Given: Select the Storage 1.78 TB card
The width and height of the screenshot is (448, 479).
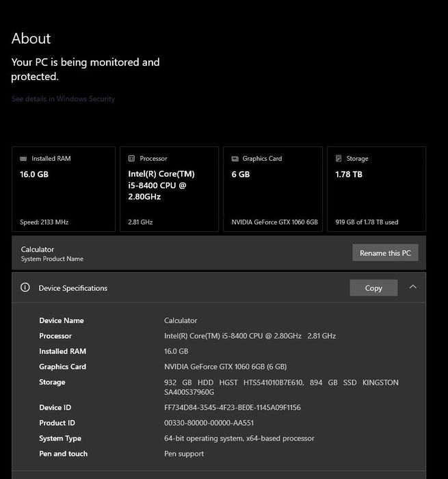Looking at the screenshot, I should pyautogui.click(x=377, y=189).
